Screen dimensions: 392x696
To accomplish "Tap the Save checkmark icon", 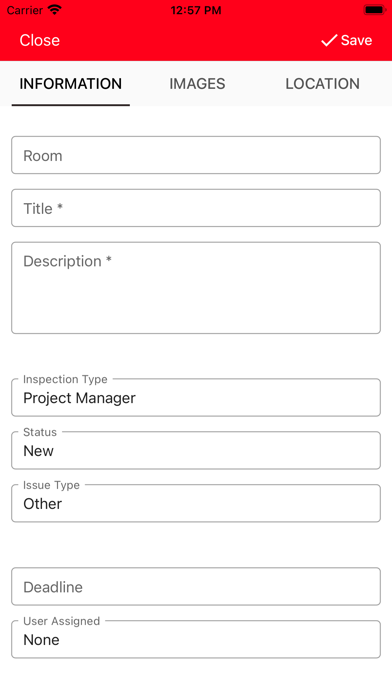I will pos(329,40).
